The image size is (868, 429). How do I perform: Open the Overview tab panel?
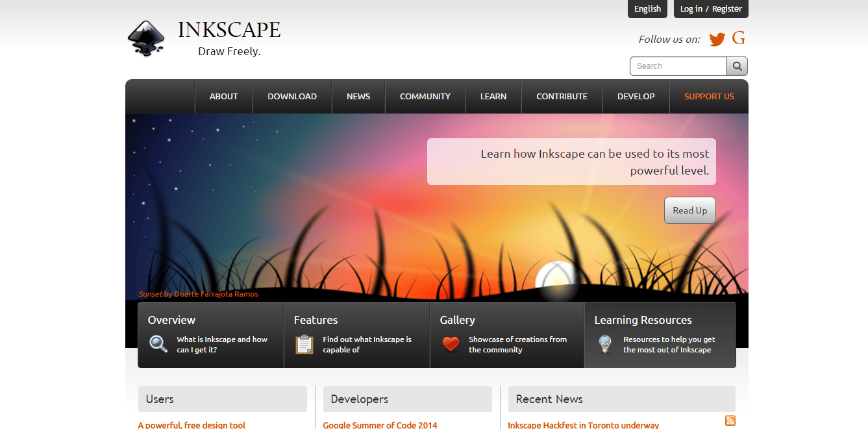click(210, 335)
